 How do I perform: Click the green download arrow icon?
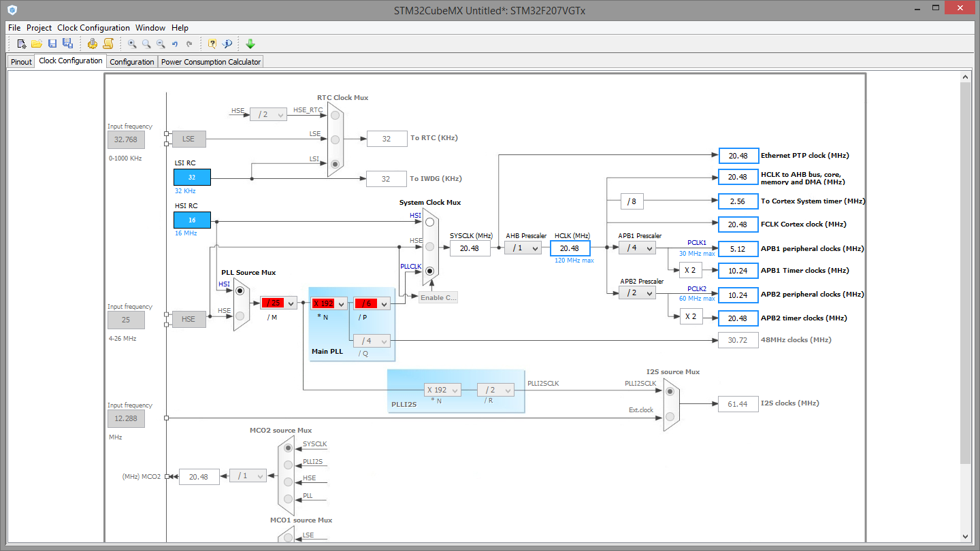click(x=250, y=44)
